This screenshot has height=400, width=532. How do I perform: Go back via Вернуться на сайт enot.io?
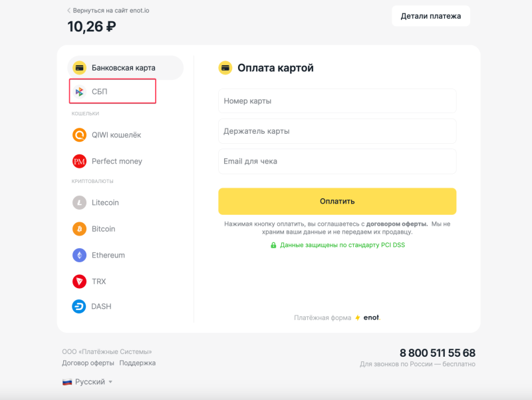click(108, 11)
